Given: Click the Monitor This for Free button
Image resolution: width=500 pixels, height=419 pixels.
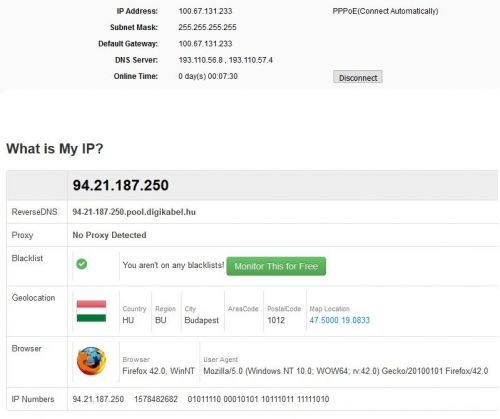Looking at the screenshot, I should tap(276, 266).
